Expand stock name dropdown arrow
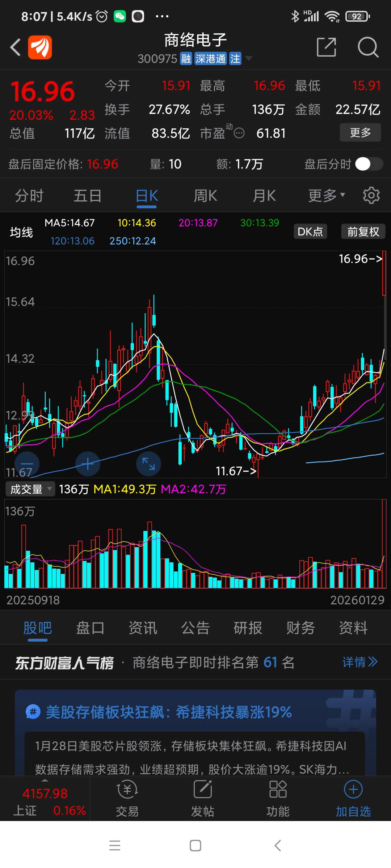The height and width of the screenshot is (868, 391). click(x=249, y=58)
